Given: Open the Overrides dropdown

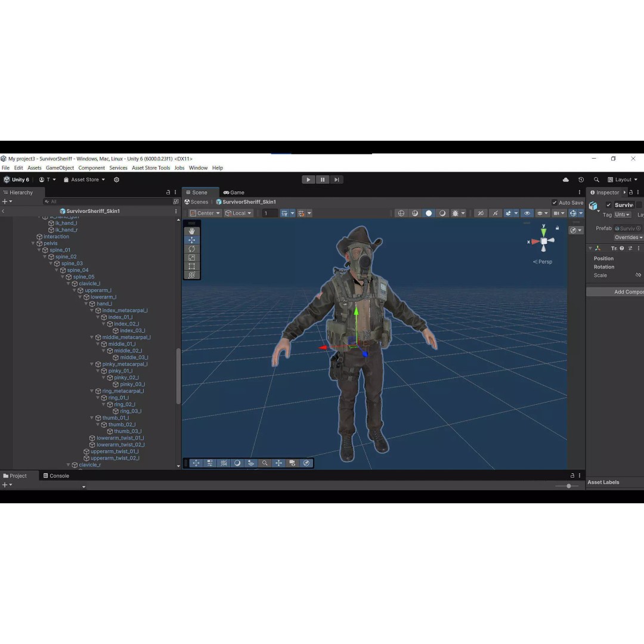Looking at the screenshot, I should 628,237.
